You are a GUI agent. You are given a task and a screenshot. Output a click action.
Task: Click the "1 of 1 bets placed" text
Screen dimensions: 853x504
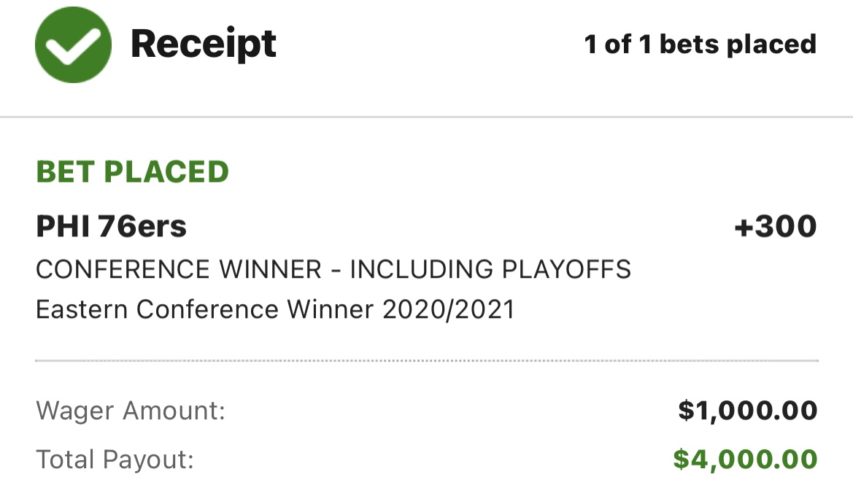click(x=700, y=44)
